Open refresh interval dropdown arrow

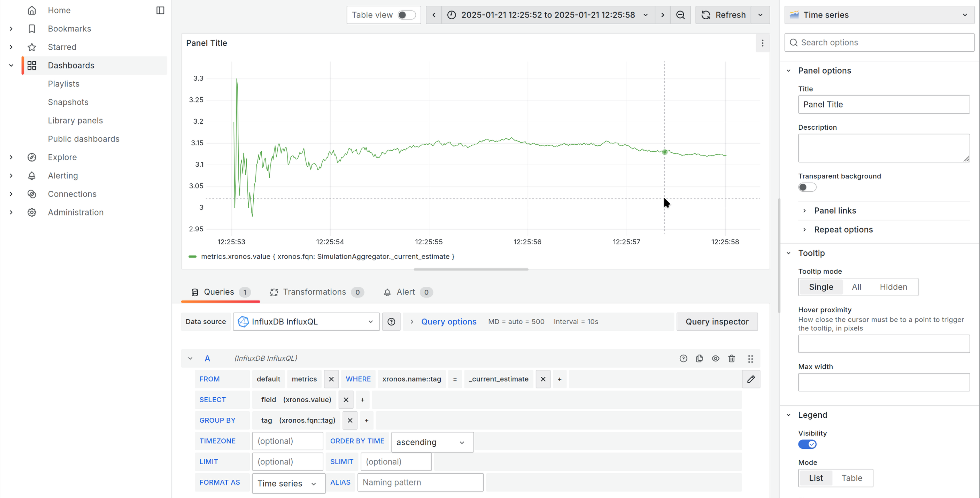pos(760,15)
